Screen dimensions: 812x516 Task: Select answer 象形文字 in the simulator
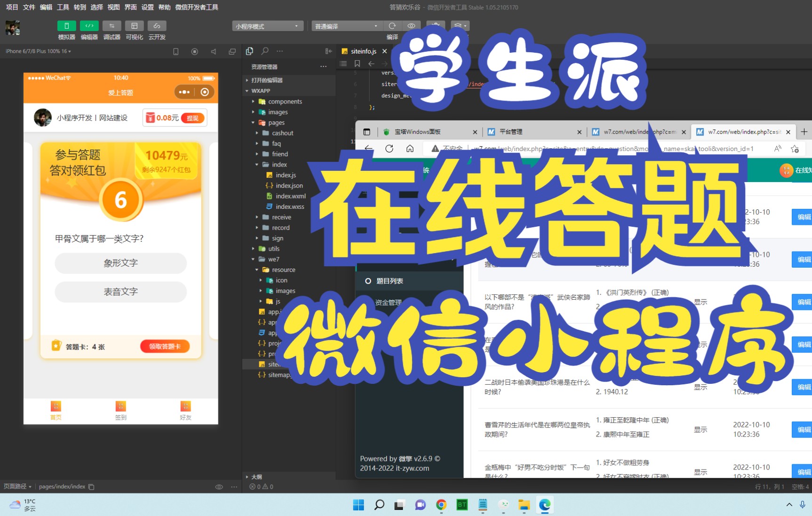point(121,263)
